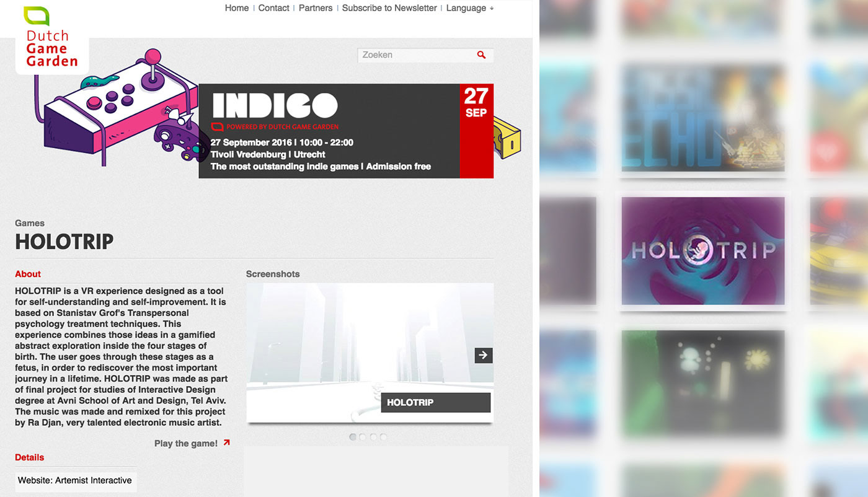Open the Language dropdown menu
This screenshot has width=868, height=497.
470,8
